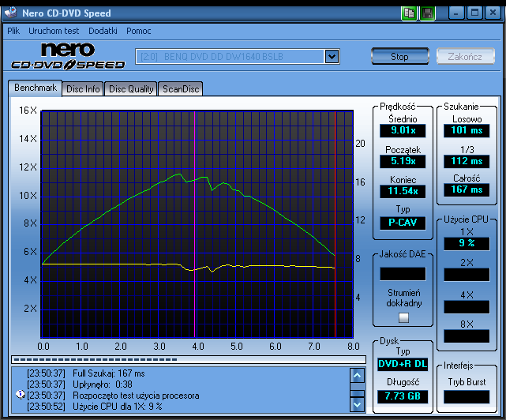The width and height of the screenshot is (506, 420).
Task: Toggle the Strumień dokładny checkbox
Action: [x=403, y=317]
